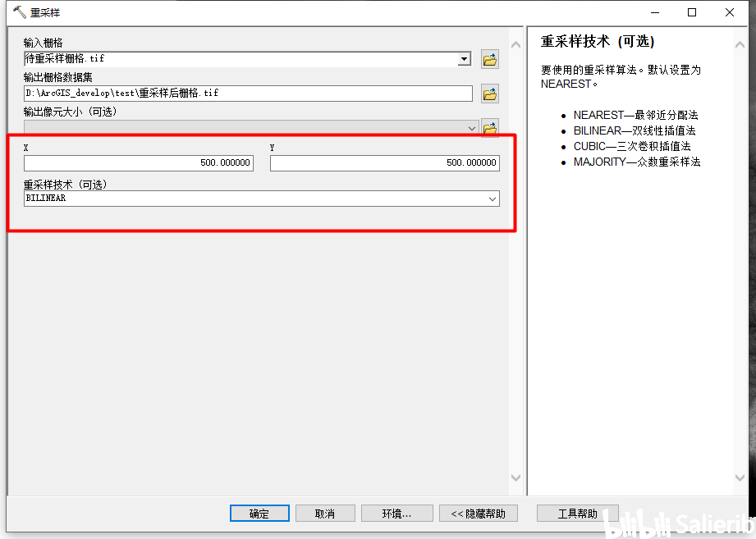This screenshot has height=539, width=756.
Task: Confirm with the 确定 button
Action: click(x=259, y=514)
